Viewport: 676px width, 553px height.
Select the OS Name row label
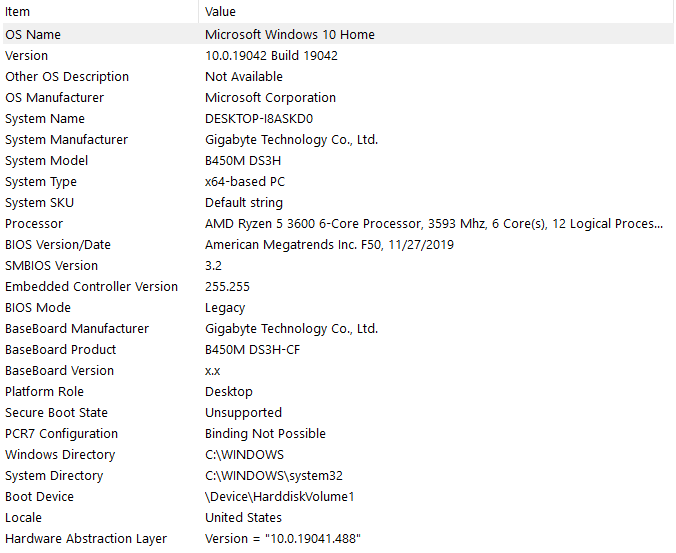coord(33,34)
